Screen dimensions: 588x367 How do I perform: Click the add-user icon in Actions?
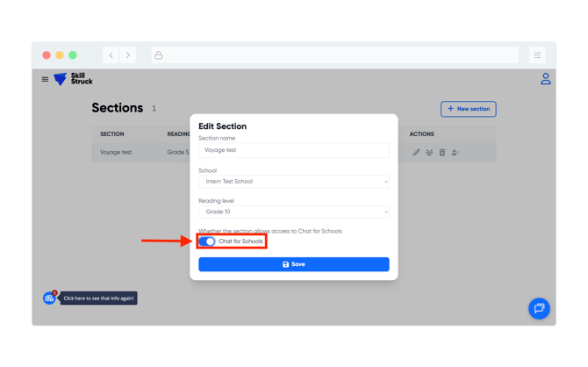[x=455, y=153]
